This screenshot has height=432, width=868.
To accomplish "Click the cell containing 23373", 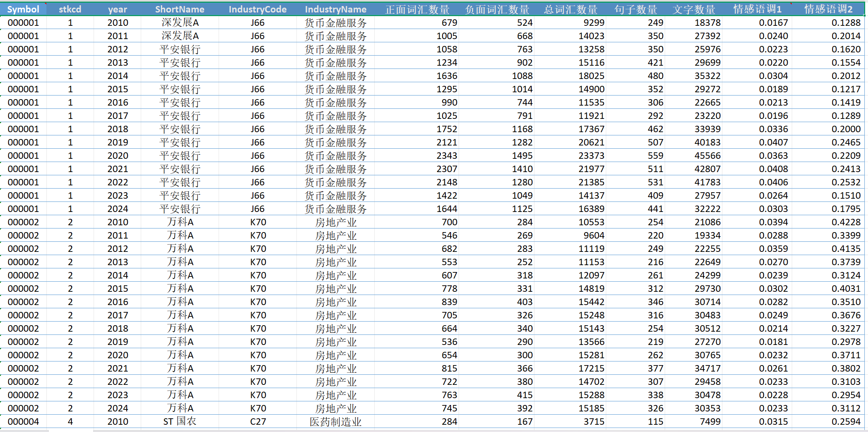I will (570, 156).
